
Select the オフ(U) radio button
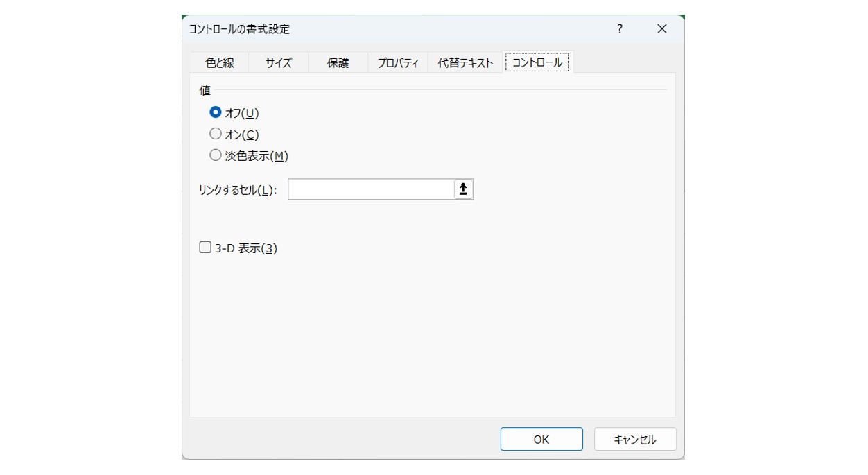pyautogui.click(x=216, y=112)
